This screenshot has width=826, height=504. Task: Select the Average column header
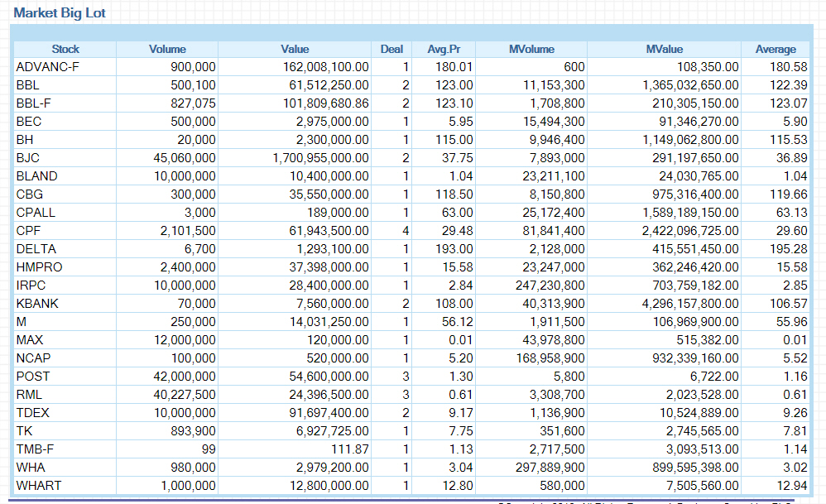click(x=776, y=49)
